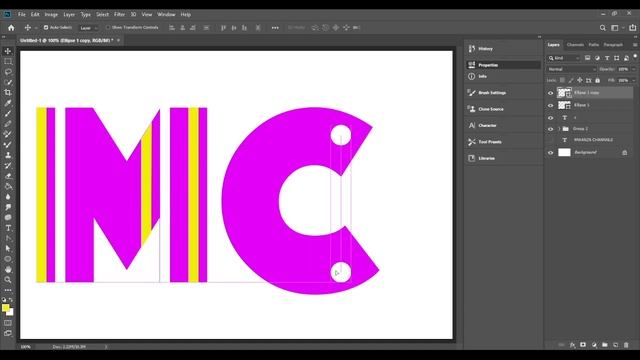640x360 pixels.
Task: Hide the Ellipse 1 layer
Action: 550,105
